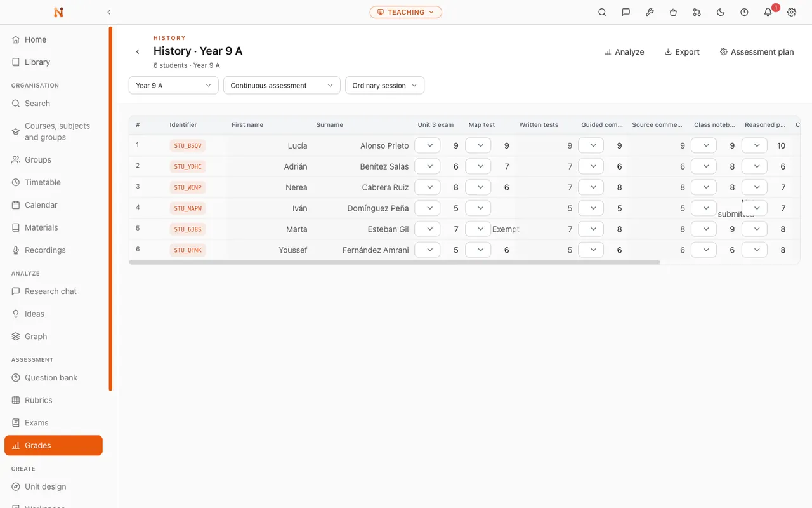This screenshot has height=508, width=812.
Task: Click the Exempt value in Marta's row
Action: 506,229
